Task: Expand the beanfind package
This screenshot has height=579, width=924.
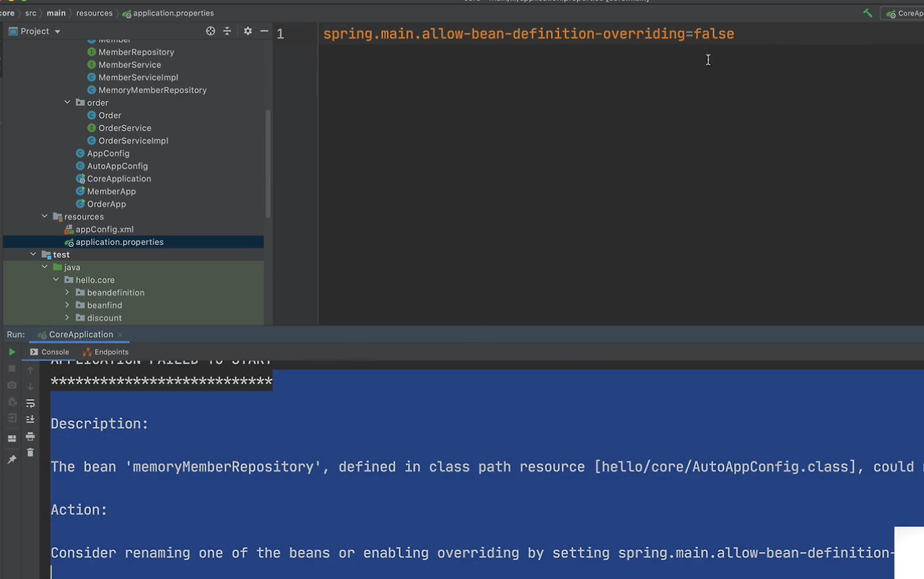Action: coord(67,305)
